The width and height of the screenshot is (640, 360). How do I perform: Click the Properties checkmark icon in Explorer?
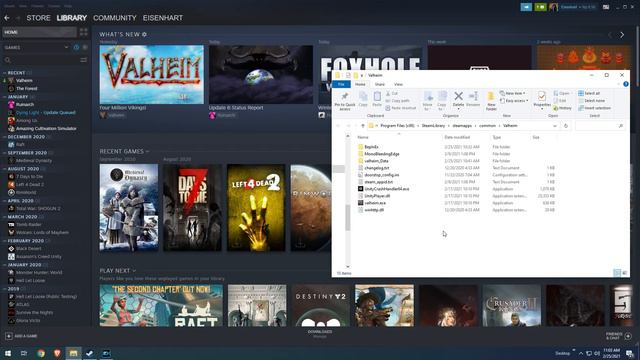point(542,96)
